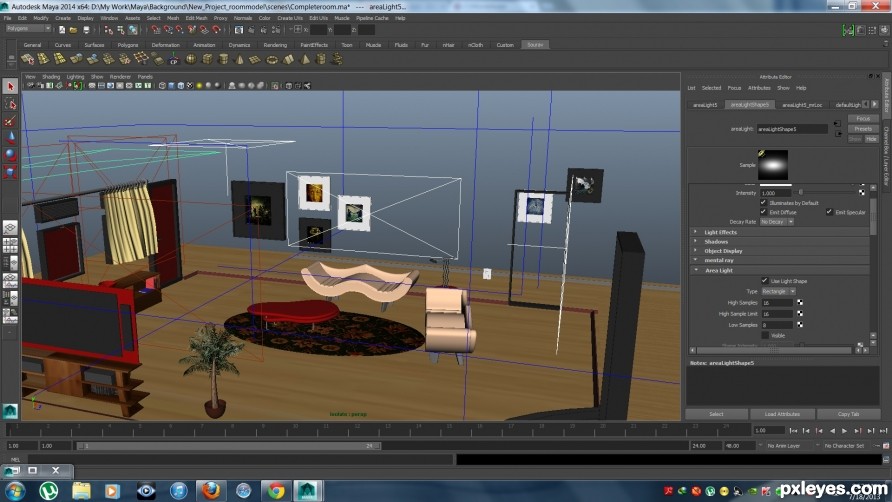Enable the Visible checkbox under Area Light
Viewport: 892px width, 502px height.
tap(765, 335)
